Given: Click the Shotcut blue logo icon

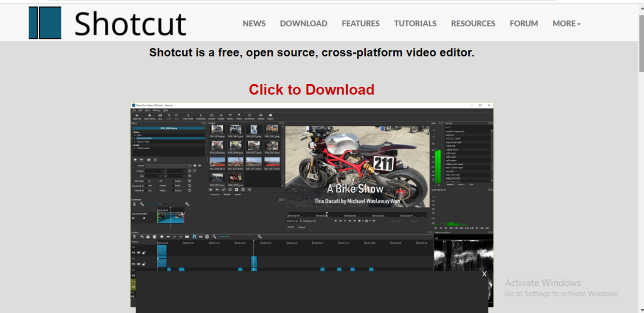Looking at the screenshot, I should [45, 23].
